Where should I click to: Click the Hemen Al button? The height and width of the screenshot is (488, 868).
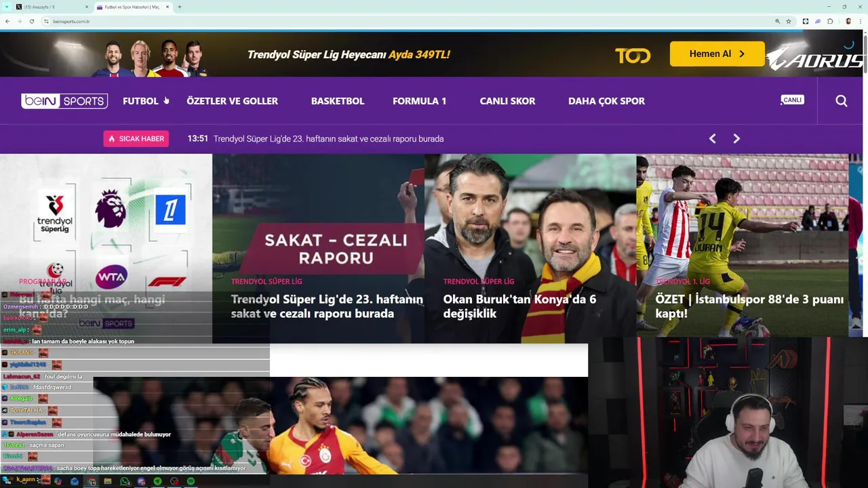tap(717, 54)
